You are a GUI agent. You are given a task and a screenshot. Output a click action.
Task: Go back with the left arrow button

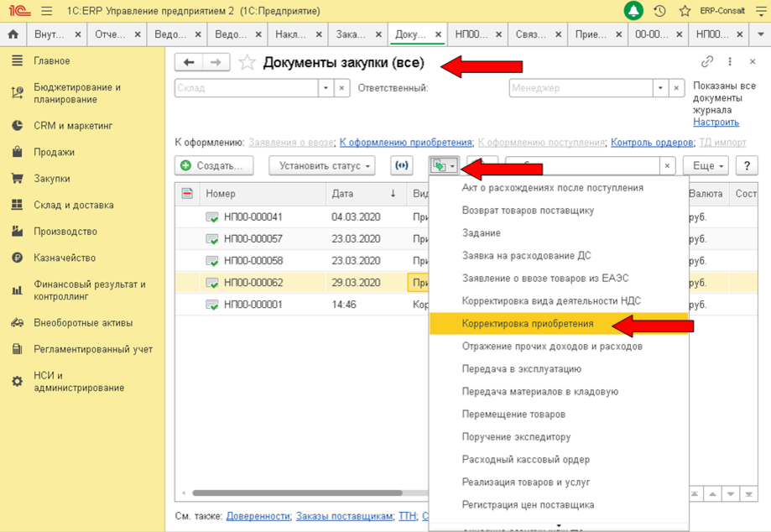coord(188,62)
